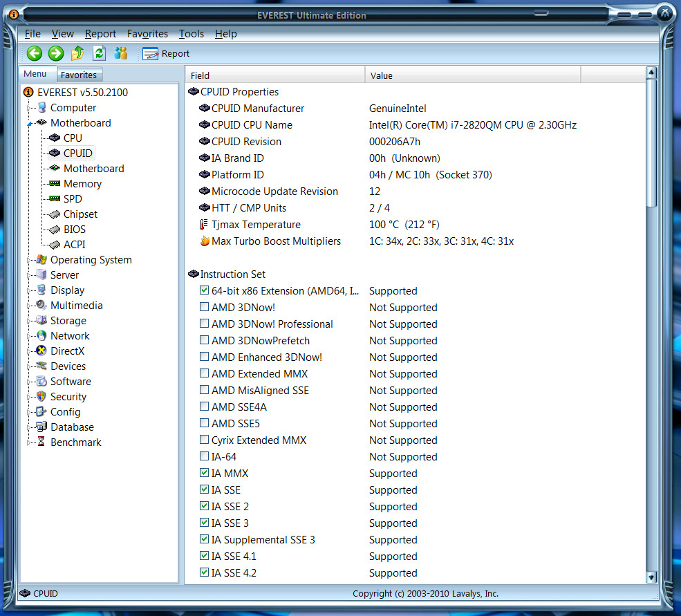The height and width of the screenshot is (616, 681).
Task: Select the Devices icon in the tree
Action: pos(41,366)
